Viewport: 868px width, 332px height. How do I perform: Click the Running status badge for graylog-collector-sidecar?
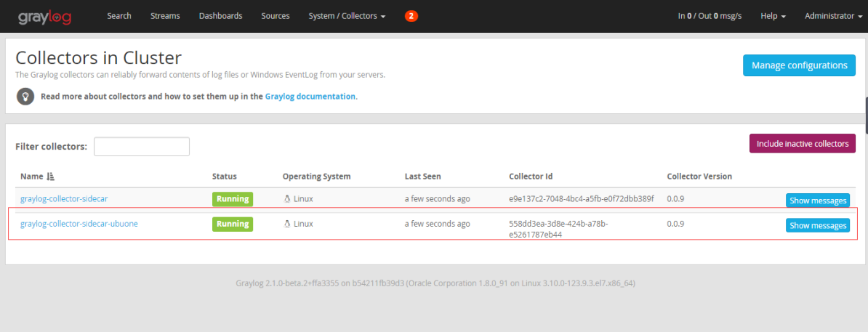point(233,198)
